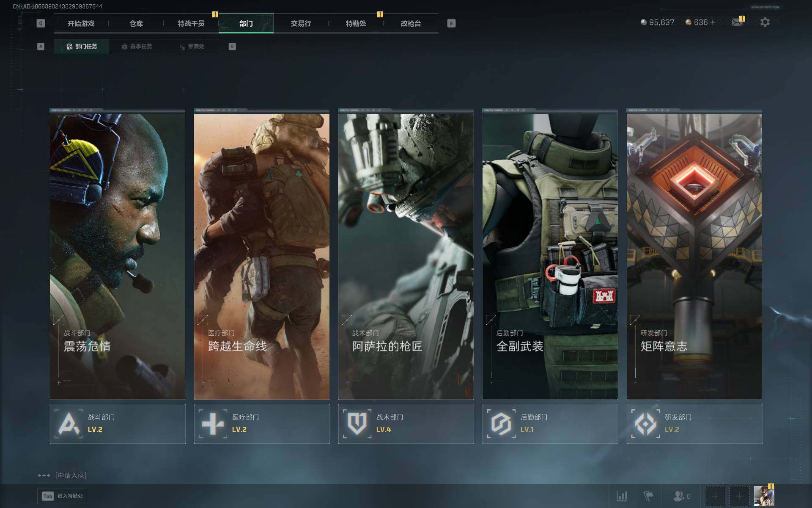Add currency with the plus next to 636
Viewport: 812px width, 508px height.
713,22
